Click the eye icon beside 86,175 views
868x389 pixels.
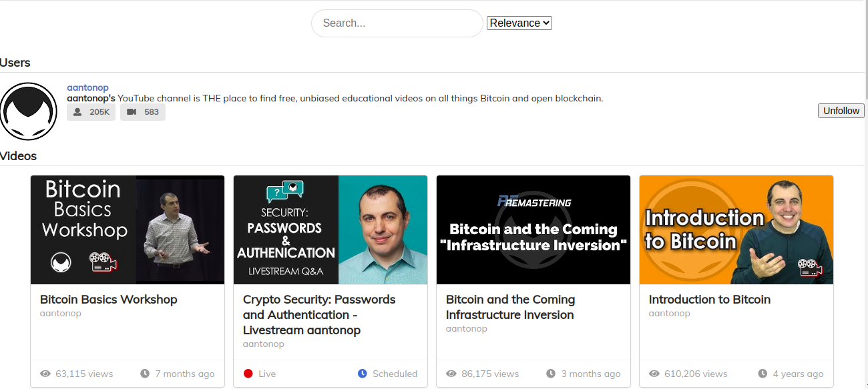(451, 374)
